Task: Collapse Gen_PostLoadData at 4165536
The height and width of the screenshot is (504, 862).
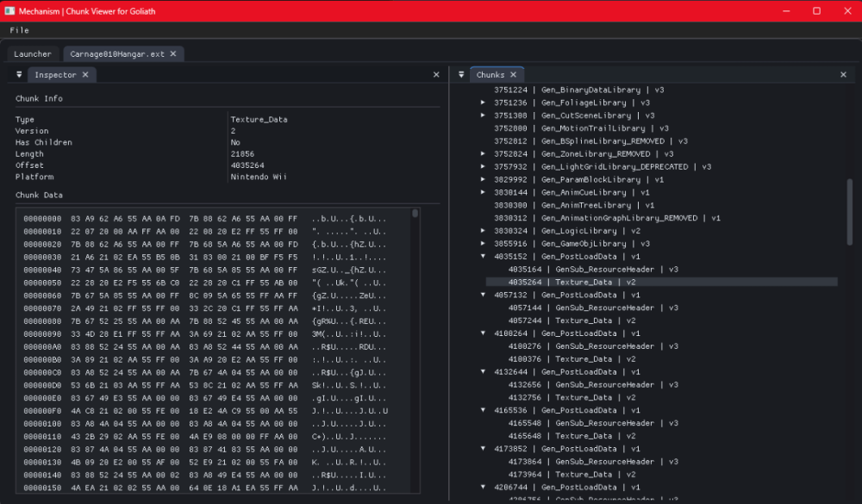Action: [x=484, y=411]
